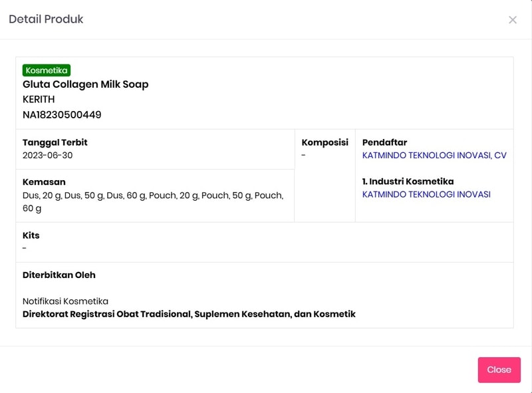Click the green Kosmetika category badge

47,70
